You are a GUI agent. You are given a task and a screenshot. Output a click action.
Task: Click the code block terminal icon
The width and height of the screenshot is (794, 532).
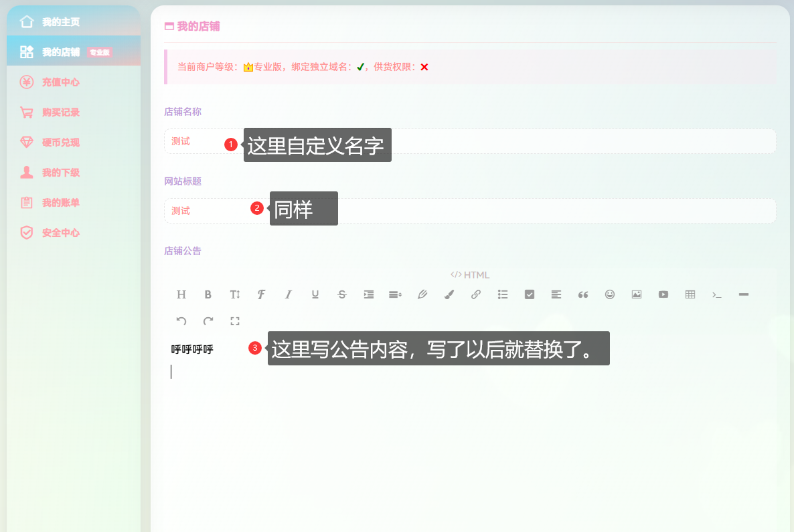tap(716, 294)
